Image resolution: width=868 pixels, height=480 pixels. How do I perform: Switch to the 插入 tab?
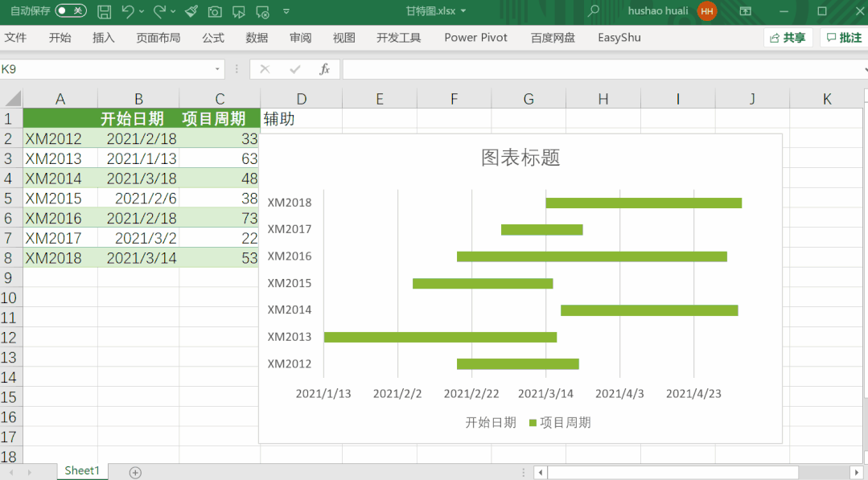[104, 38]
